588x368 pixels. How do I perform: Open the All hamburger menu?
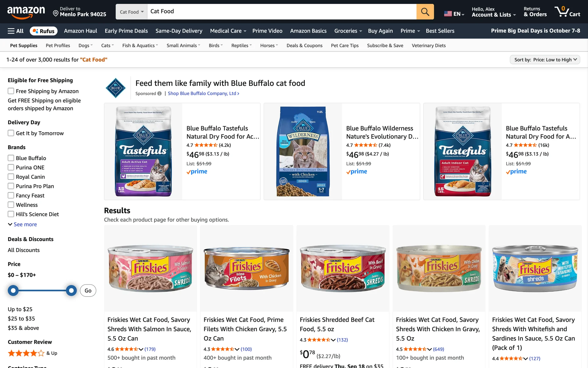[15, 31]
